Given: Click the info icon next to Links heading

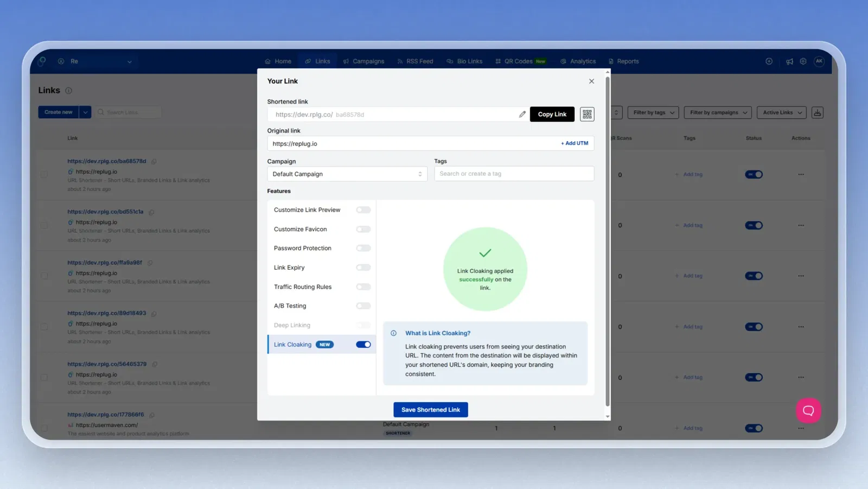Looking at the screenshot, I should coord(68,91).
